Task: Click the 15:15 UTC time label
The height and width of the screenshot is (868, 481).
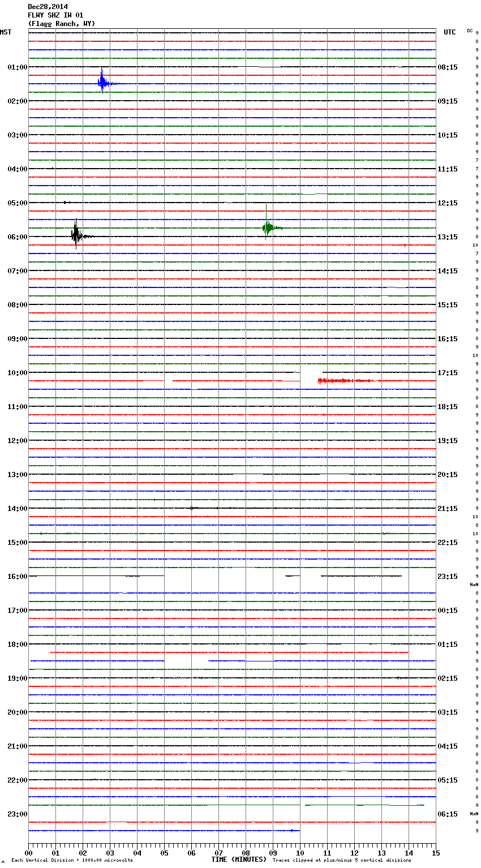Action: 448,305
